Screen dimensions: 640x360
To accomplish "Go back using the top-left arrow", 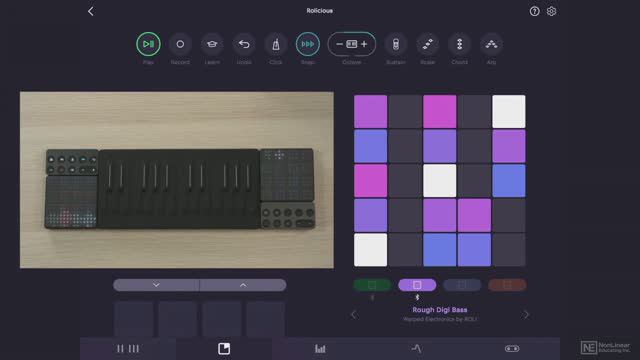I will tap(91, 11).
